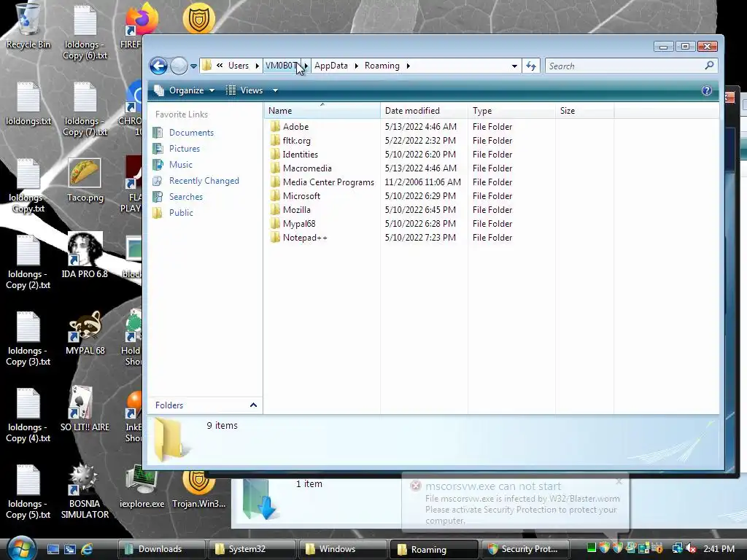747x560 pixels.
Task: Open Music favorite link
Action: coord(181,165)
